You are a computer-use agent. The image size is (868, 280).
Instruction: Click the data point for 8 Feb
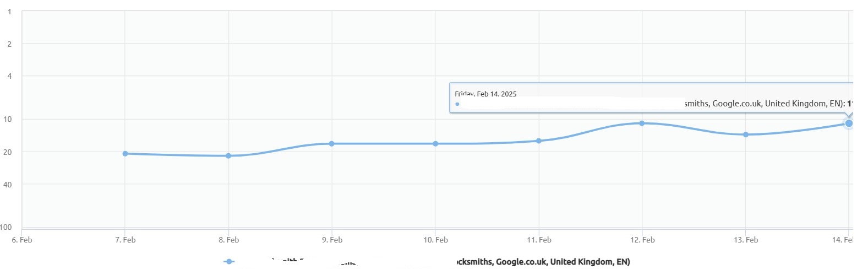click(x=228, y=156)
